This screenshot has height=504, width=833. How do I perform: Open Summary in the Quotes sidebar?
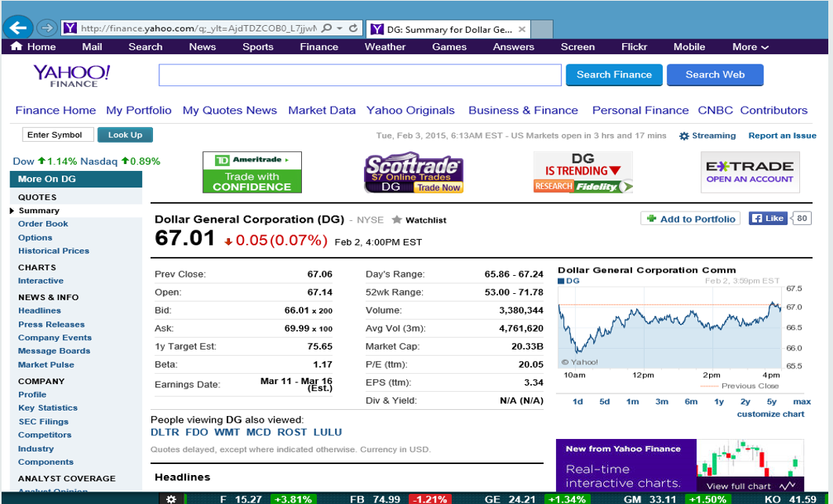tap(38, 210)
